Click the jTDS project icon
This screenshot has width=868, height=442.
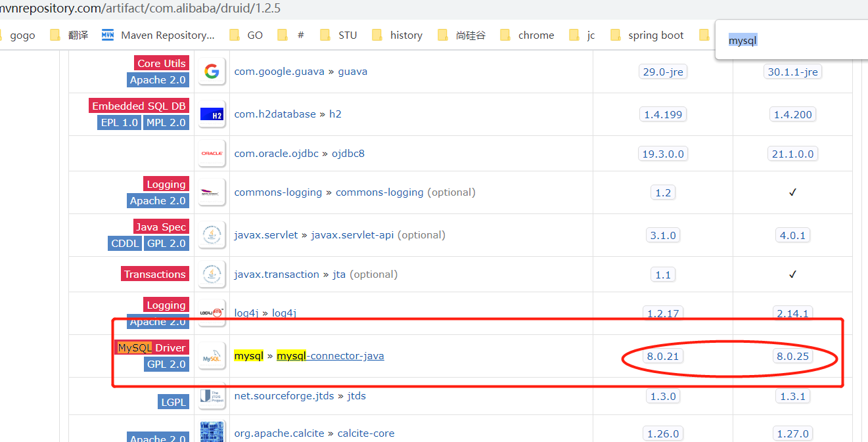click(x=211, y=395)
